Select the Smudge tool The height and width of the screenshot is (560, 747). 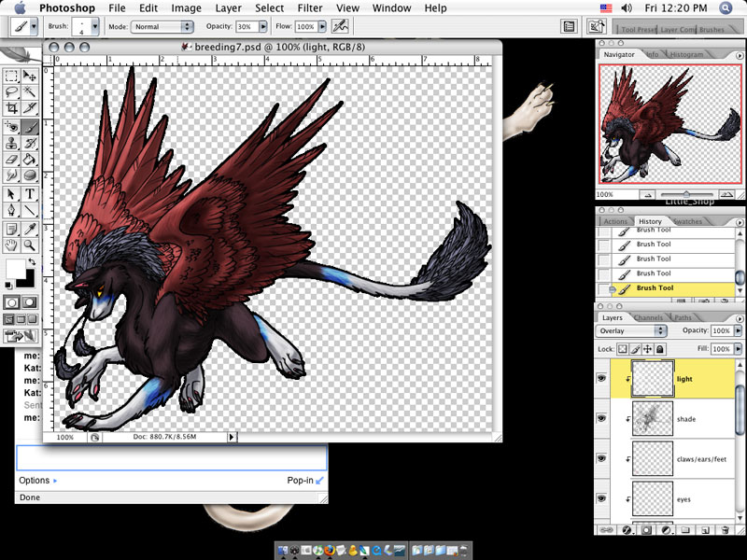coord(11,175)
